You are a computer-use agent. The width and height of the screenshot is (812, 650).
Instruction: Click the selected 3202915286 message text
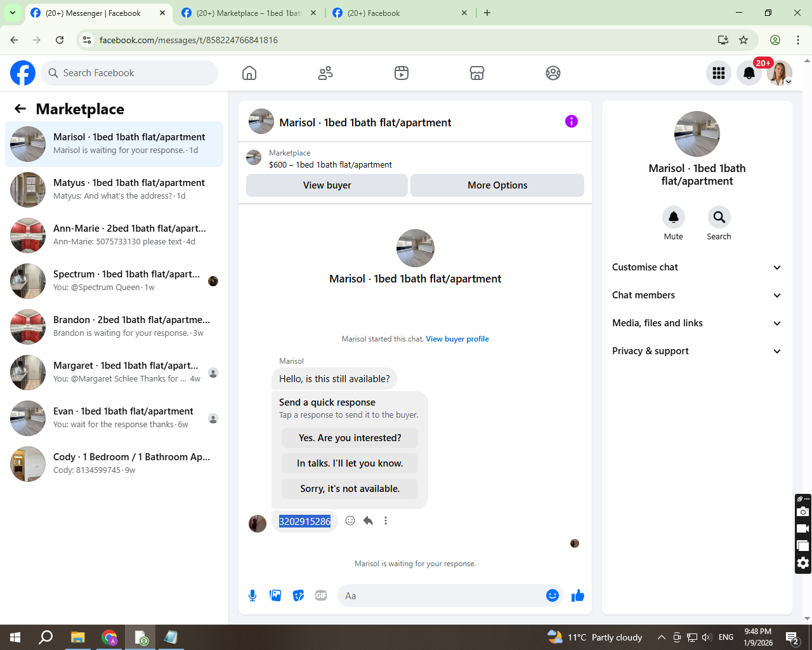[x=304, y=521]
